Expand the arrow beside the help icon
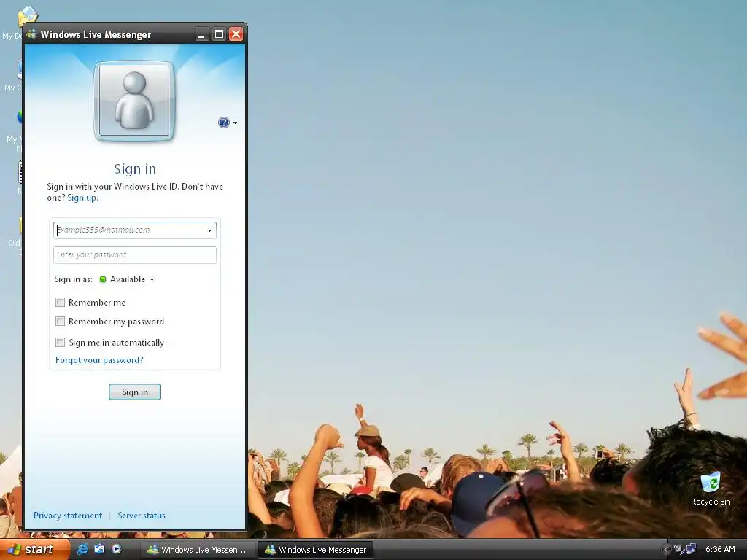Viewport: 747px width, 560px height. coord(236,122)
